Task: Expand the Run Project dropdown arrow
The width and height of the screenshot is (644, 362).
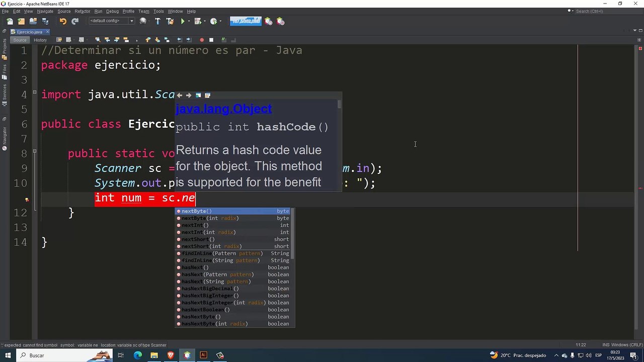Action: [189, 21]
